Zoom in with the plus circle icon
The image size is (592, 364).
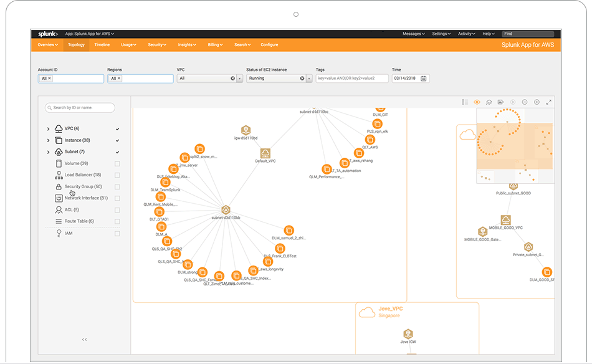click(x=537, y=102)
